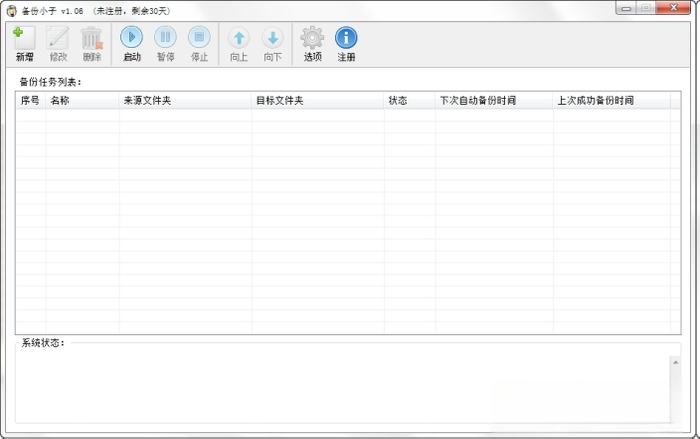Minimize the 备份小子 window
Image resolution: width=700 pixels, height=439 pixels.
click(626, 8)
